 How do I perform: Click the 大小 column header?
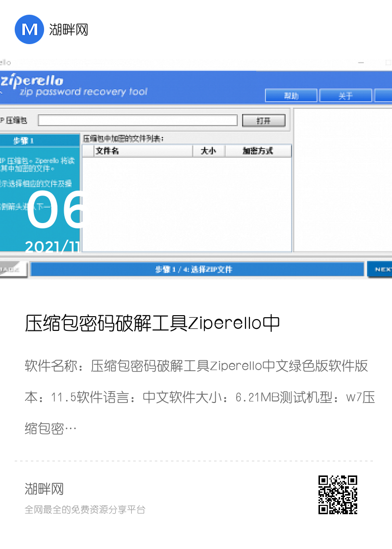tap(209, 150)
